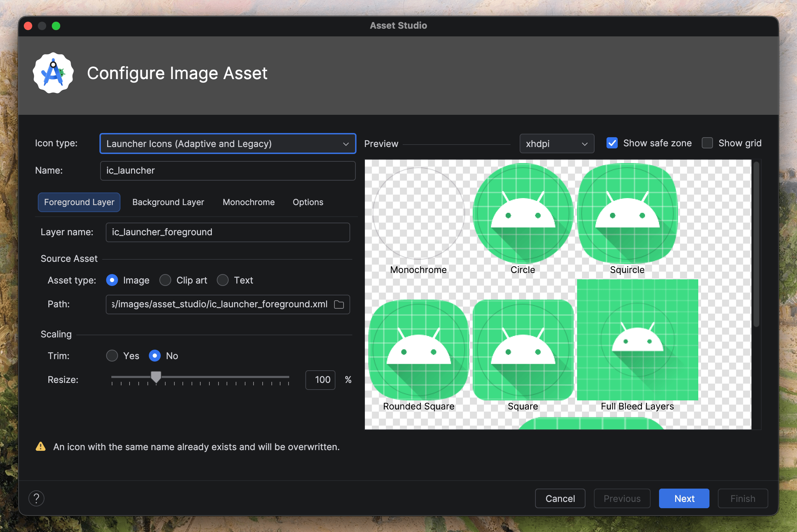Click the Finish button
This screenshot has width=797, height=532.
[x=743, y=498]
